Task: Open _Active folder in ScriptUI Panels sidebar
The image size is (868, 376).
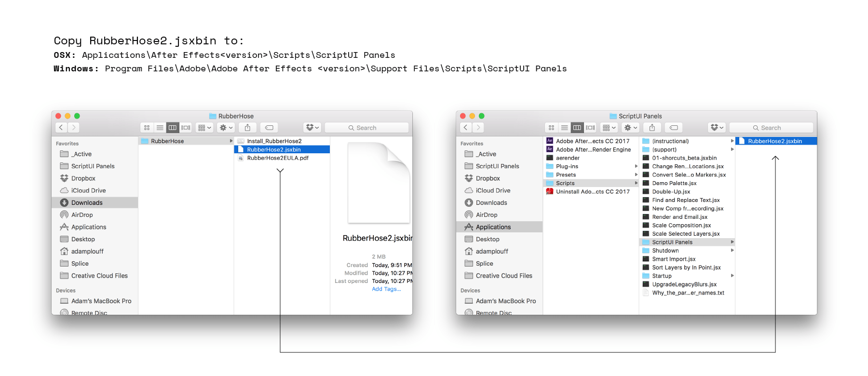Action: pos(499,154)
